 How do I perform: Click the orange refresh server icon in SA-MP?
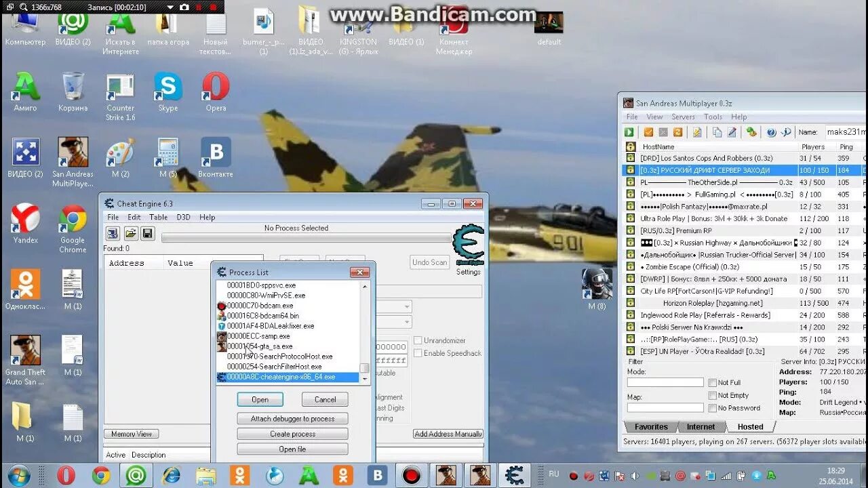(x=677, y=132)
